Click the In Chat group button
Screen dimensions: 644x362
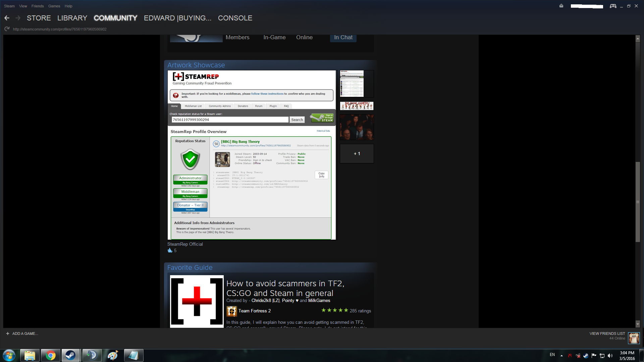click(343, 38)
